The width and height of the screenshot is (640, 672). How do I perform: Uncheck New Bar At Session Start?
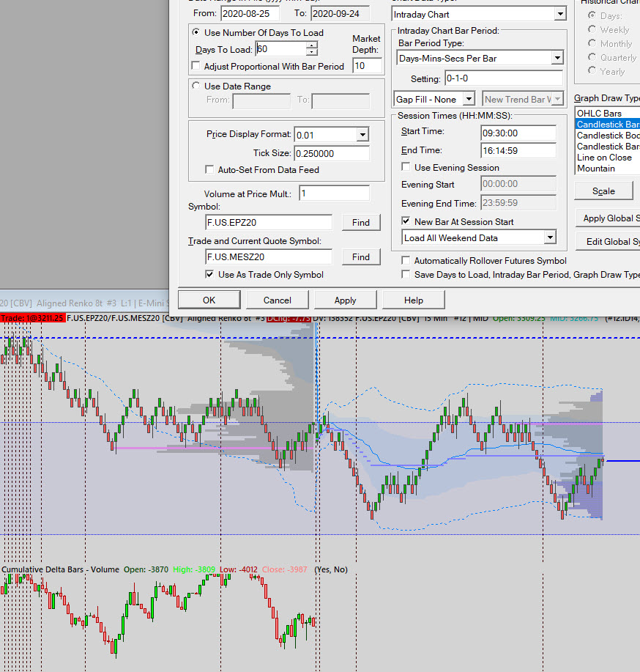tap(406, 221)
